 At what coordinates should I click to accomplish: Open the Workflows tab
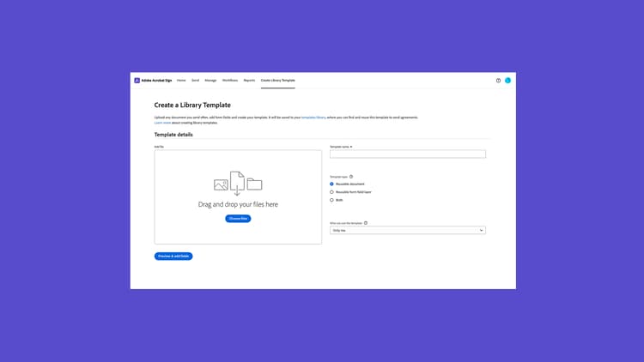[230, 81]
